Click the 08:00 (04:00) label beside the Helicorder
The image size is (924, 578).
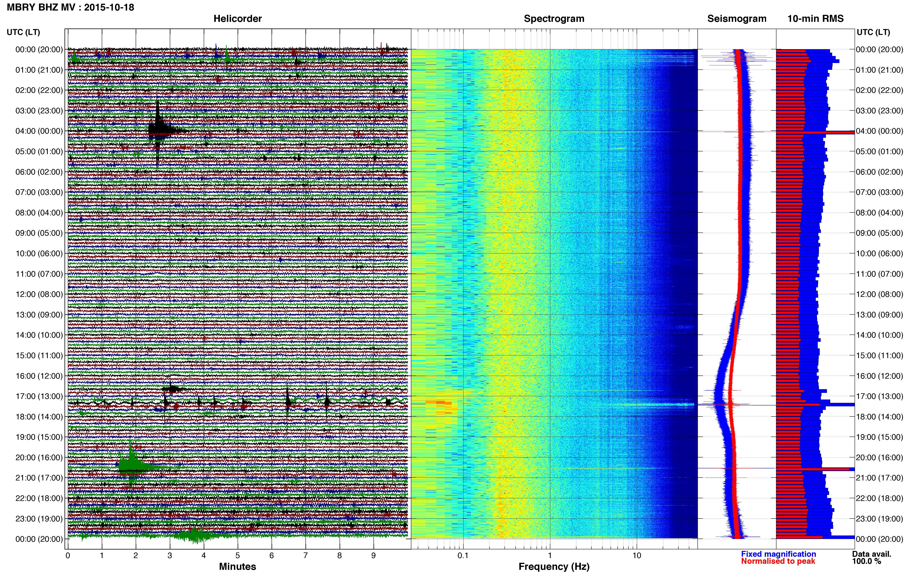click(x=39, y=213)
